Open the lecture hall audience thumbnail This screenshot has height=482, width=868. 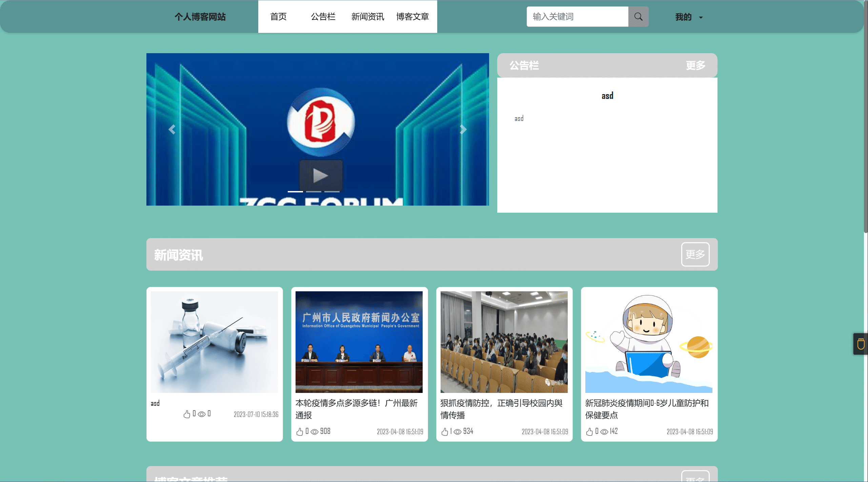tap(504, 342)
